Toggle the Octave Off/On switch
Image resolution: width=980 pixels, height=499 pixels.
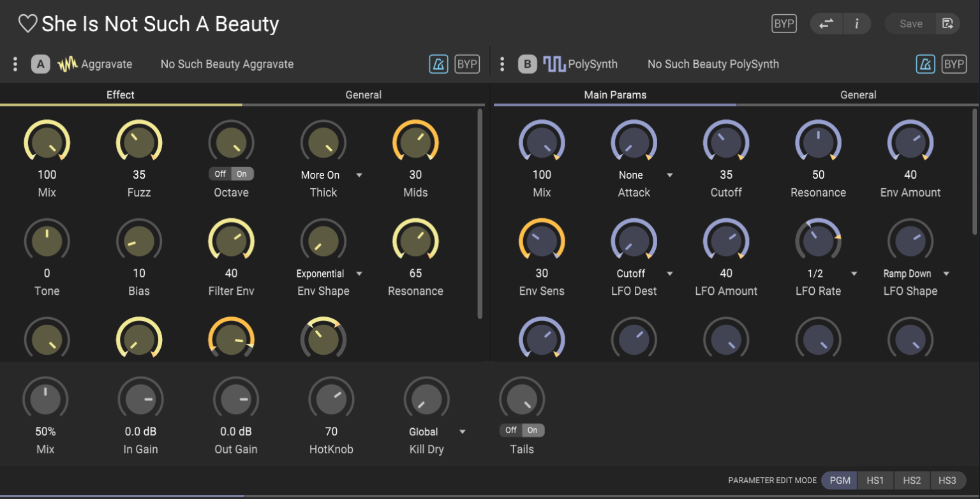click(x=231, y=174)
